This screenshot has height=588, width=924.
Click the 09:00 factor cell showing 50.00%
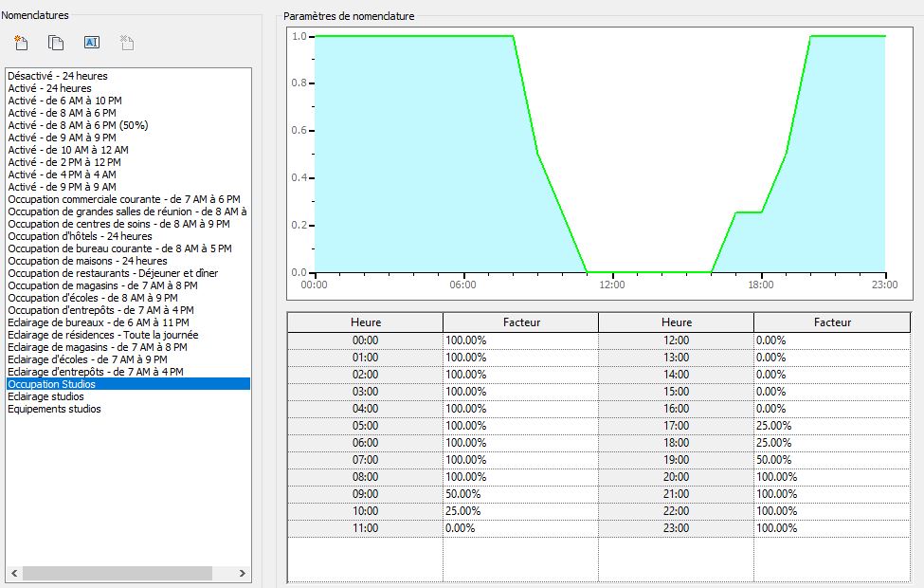click(518, 494)
